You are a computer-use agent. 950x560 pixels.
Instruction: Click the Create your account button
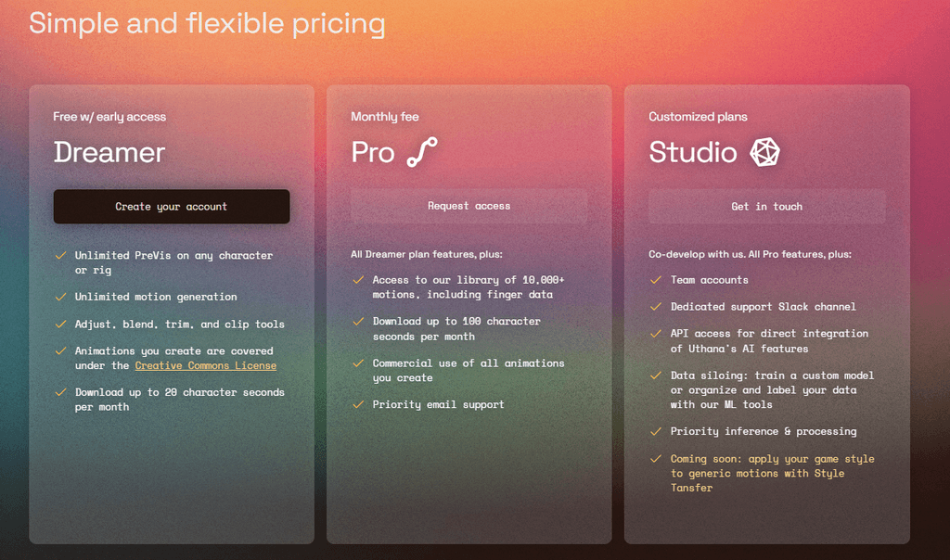tap(172, 207)
